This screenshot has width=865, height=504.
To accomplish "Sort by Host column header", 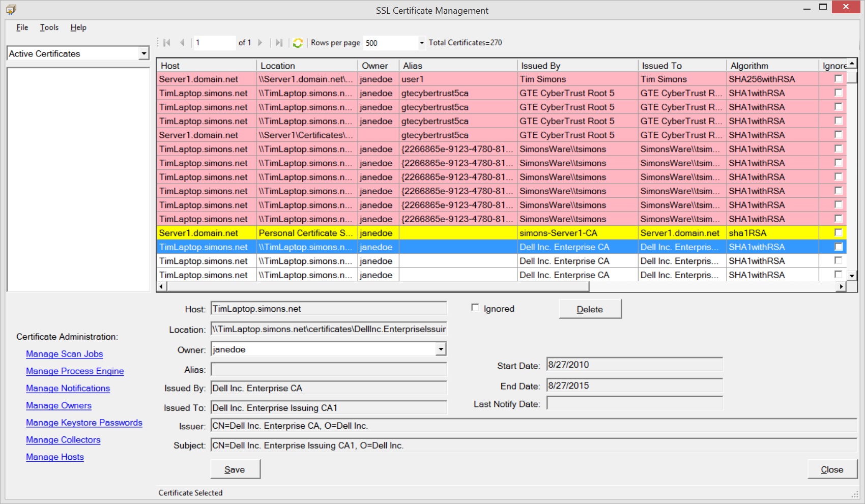I will (207, 66).
